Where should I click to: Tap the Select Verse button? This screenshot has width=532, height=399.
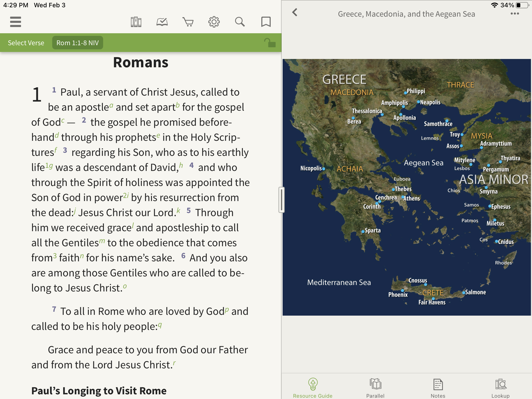pos(26,43)
